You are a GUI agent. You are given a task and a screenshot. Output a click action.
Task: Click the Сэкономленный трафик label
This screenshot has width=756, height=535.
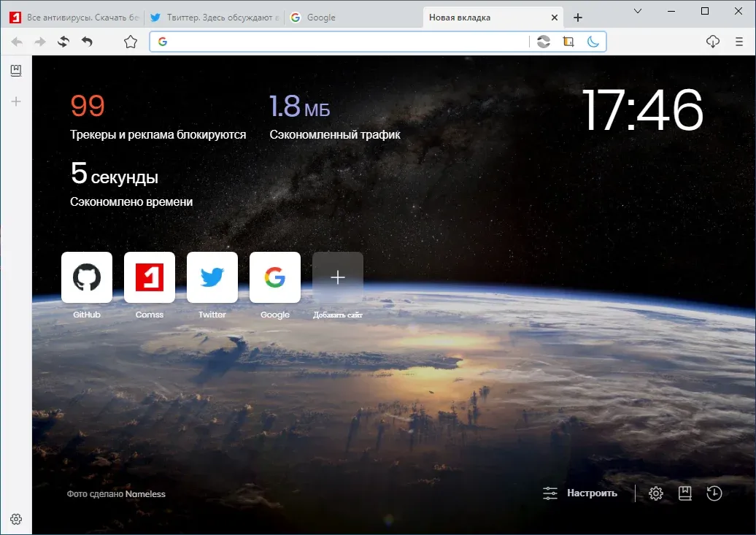[x=335, y=134]
